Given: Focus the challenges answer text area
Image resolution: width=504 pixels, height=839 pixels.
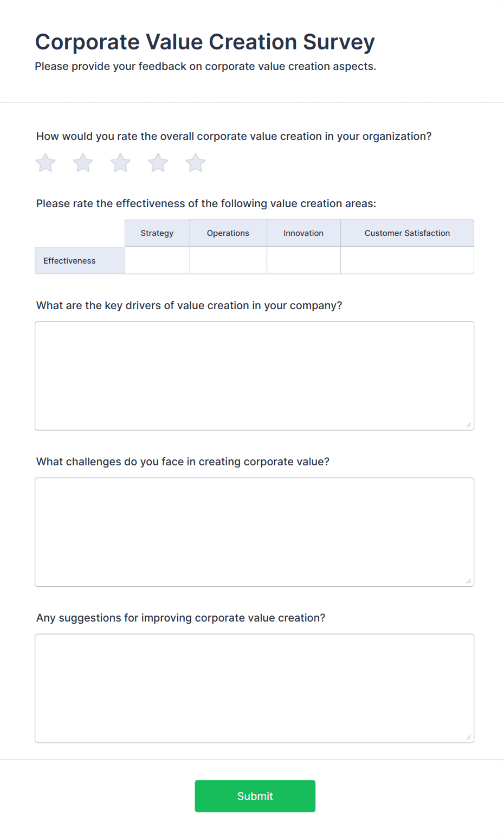Looking at the screenshot, I should [x=254, y=531].
